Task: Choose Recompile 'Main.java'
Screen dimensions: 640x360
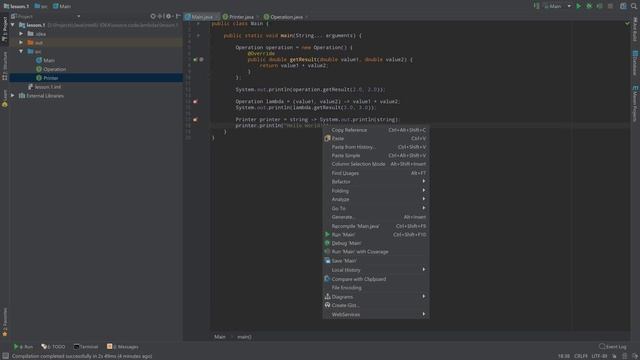Action: click(376, 226)
